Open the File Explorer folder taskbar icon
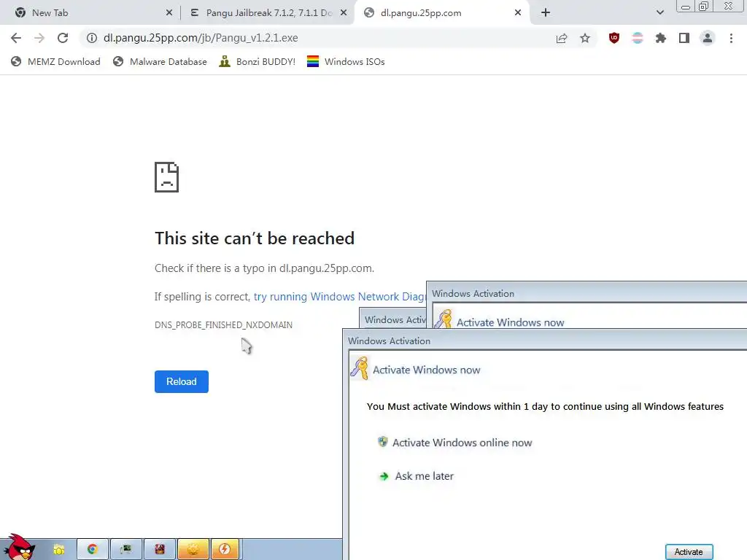Screen dimensions: 747x560 (58, 550)
